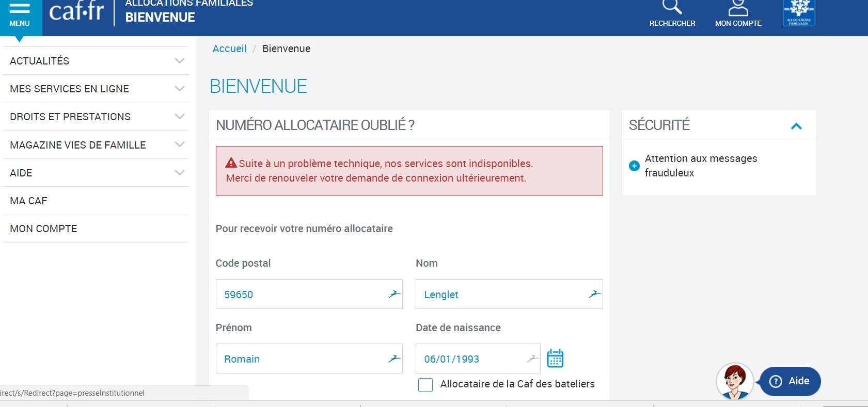
Task: Click the clear icon in Prénom field
Action: tap(394, 359)
